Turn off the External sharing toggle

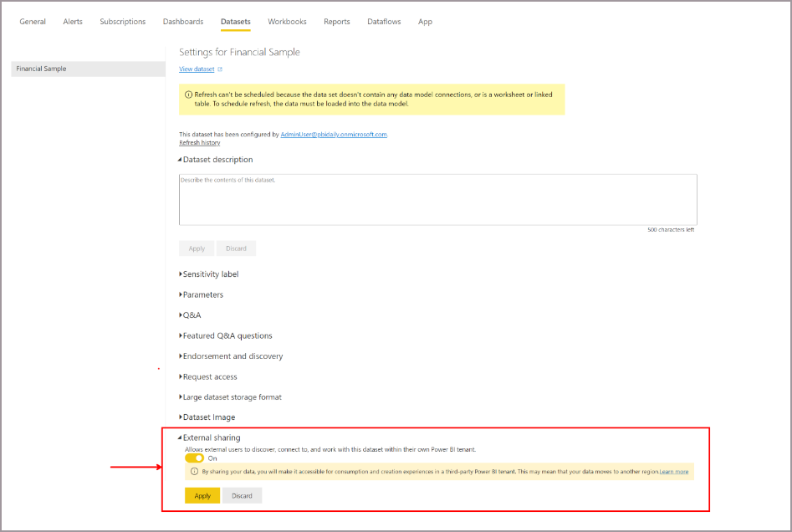(194, 458)
